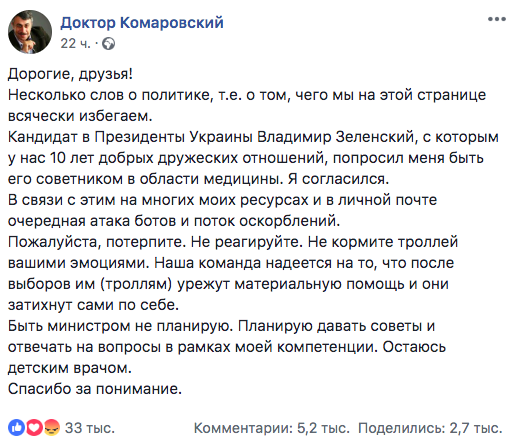The height and width of the screenshot is (443, 513).
Task: Click the red heart Love reaction icon
Action: click(34, 428)
